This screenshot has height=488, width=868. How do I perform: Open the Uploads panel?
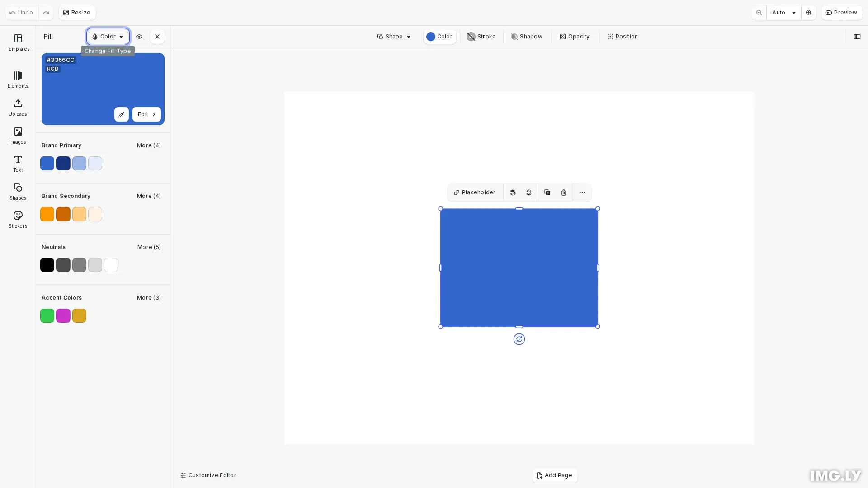coord(18,107)
